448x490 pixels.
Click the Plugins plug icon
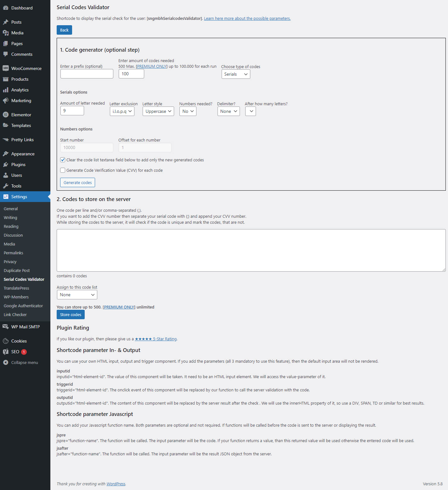(6, 164)
